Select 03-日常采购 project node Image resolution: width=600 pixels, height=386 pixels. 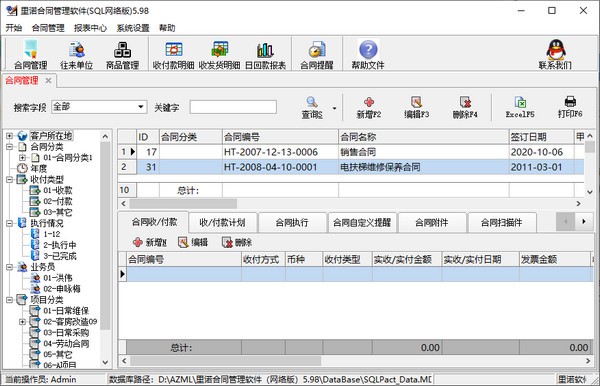(66, 332)
